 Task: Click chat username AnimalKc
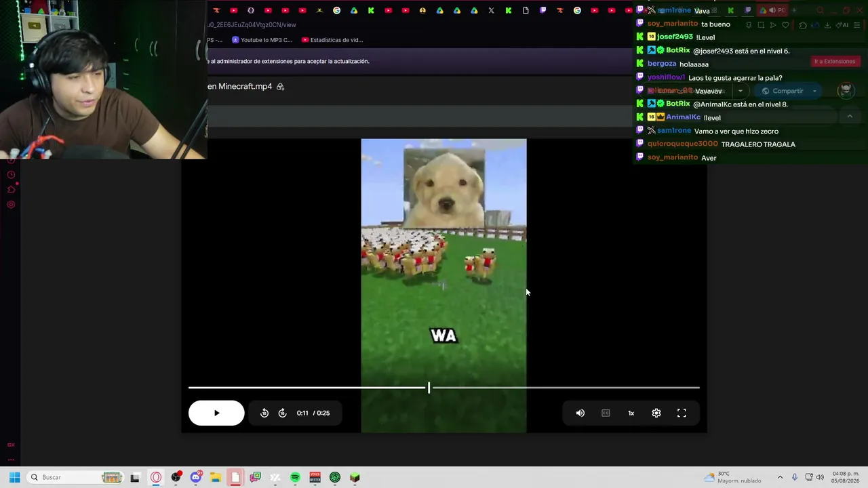tap(683, 117)
